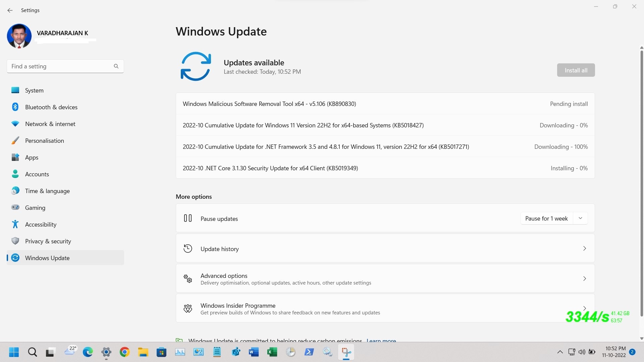Viewport: 644px width, 362px height.
Task: Click the search settings input field
Action: pos(65,66)
